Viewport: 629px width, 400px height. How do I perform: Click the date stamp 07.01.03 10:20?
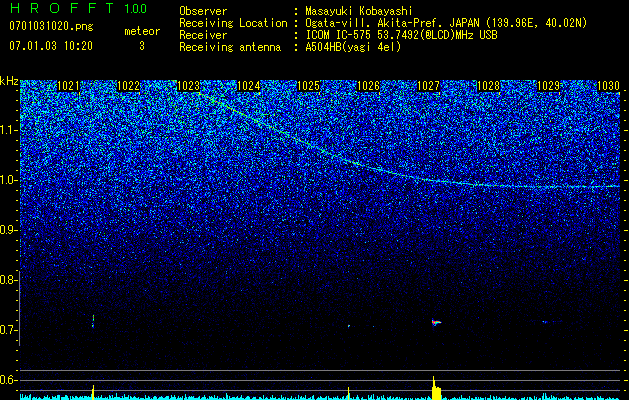[x=51, y=46]
